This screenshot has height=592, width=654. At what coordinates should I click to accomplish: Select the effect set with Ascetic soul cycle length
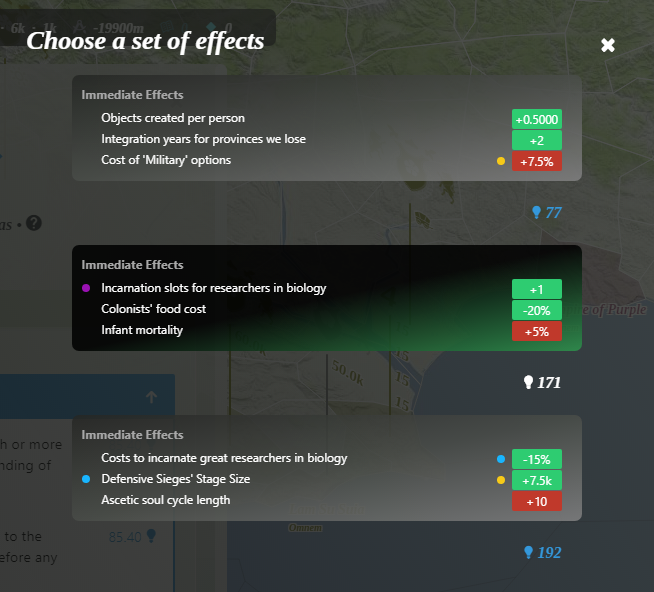[x=326, y=468]
